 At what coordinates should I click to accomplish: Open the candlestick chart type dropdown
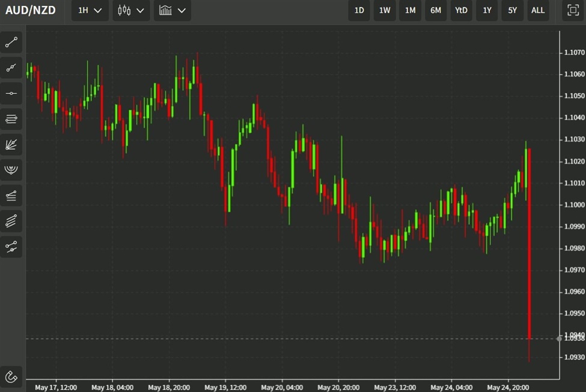point(130,10)
